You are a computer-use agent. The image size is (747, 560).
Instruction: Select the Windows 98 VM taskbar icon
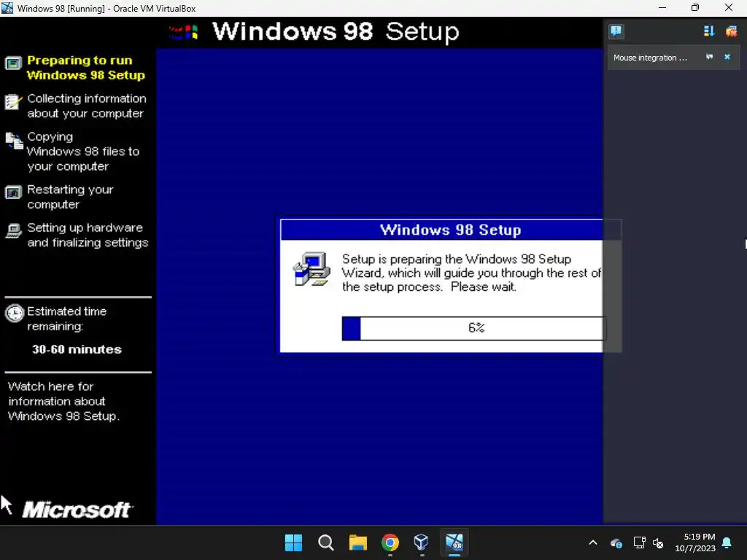(454, 542)
